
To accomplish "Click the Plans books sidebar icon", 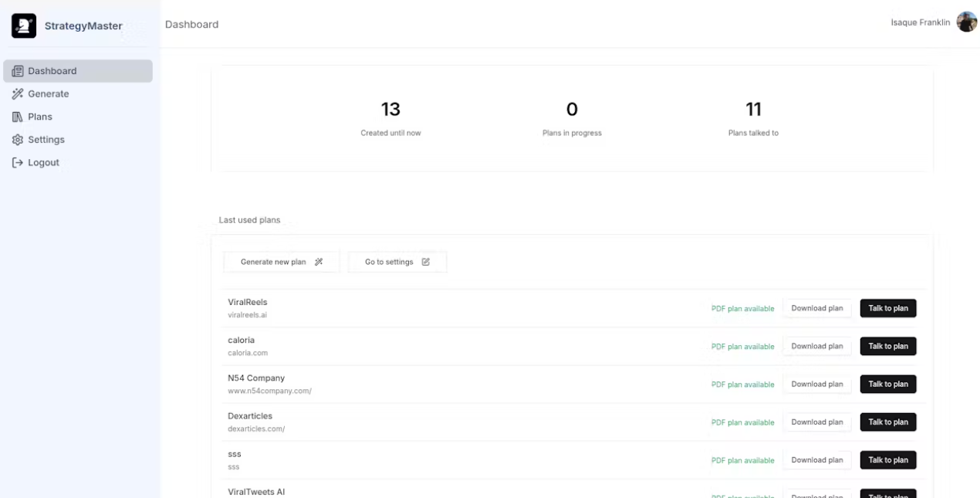I will [18, 117].
